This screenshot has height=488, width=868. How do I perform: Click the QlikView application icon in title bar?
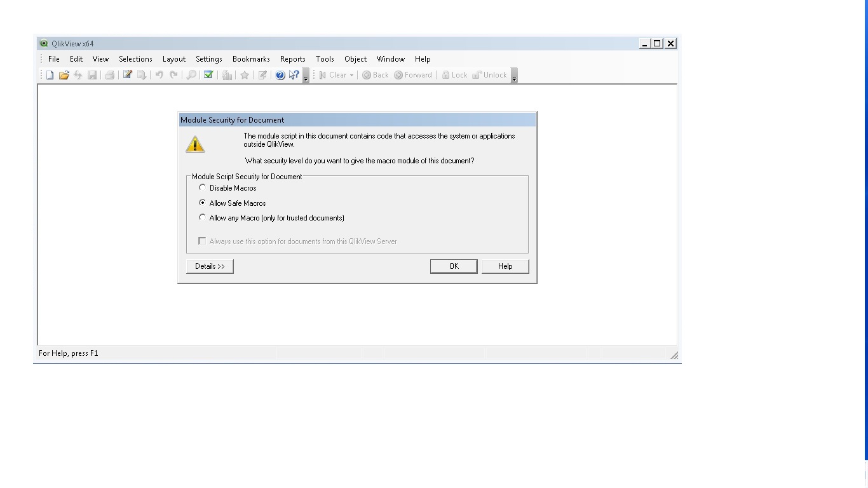44,44
